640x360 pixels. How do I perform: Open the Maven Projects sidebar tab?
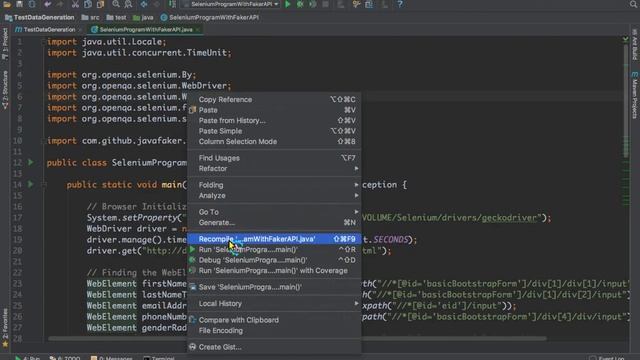tap(635, 95)
